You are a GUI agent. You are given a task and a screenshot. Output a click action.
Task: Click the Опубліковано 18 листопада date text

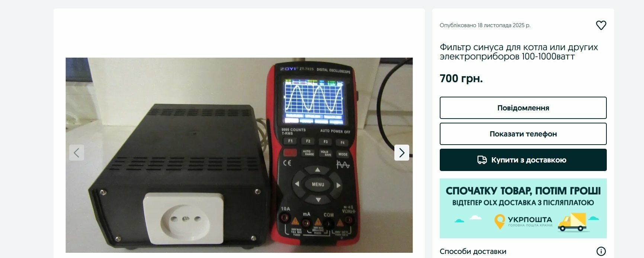(485, 25)
